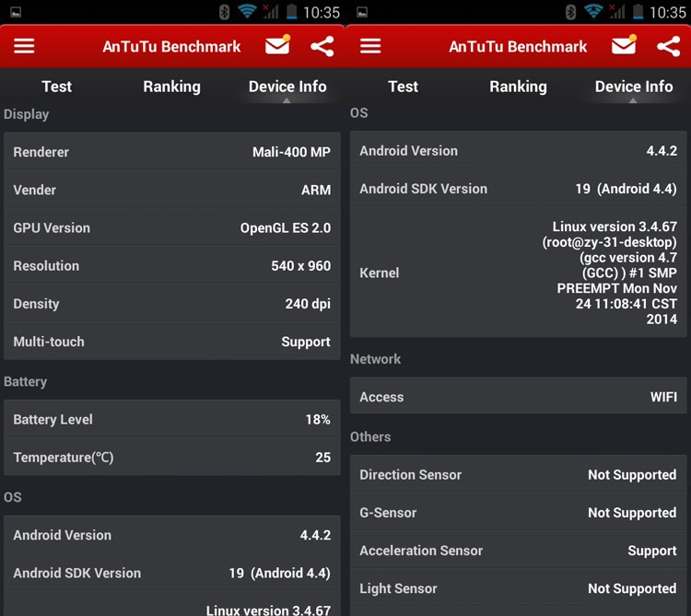The height and width of the screenshot is (616, 691).
Task: Select the Multi-touch Support row
Action: [x=172, y=342]
